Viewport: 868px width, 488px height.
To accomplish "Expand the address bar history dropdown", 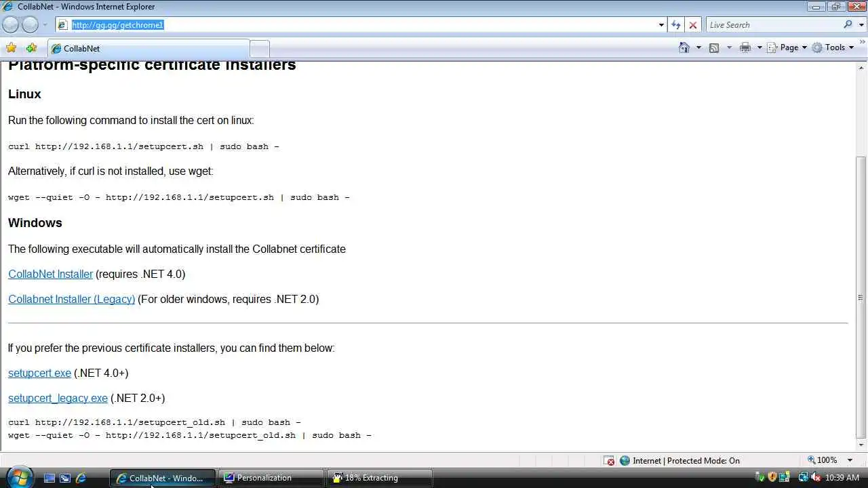I will click(661, 25).
